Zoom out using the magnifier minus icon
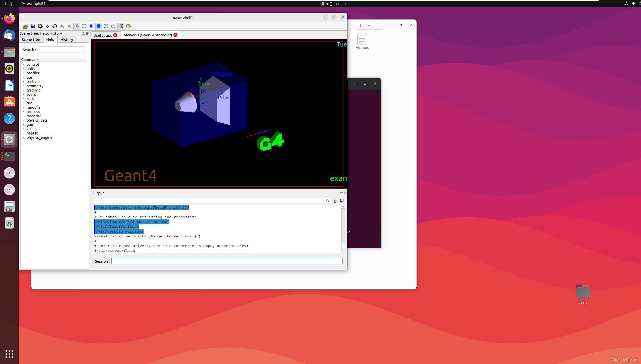This screenshot has width=641, height=364. [62, 26]
